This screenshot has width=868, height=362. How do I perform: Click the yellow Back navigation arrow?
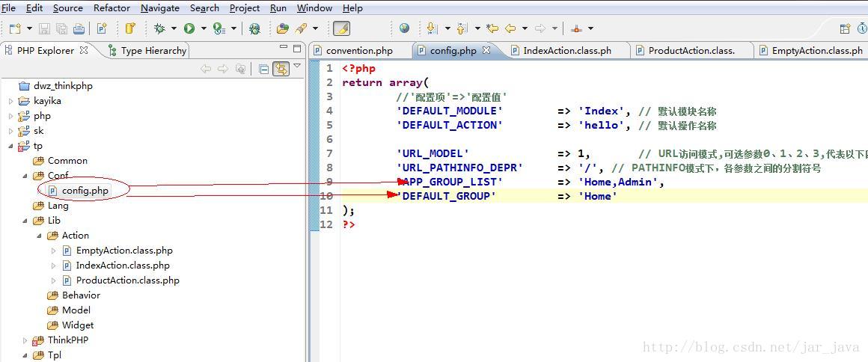pos(510,28)
